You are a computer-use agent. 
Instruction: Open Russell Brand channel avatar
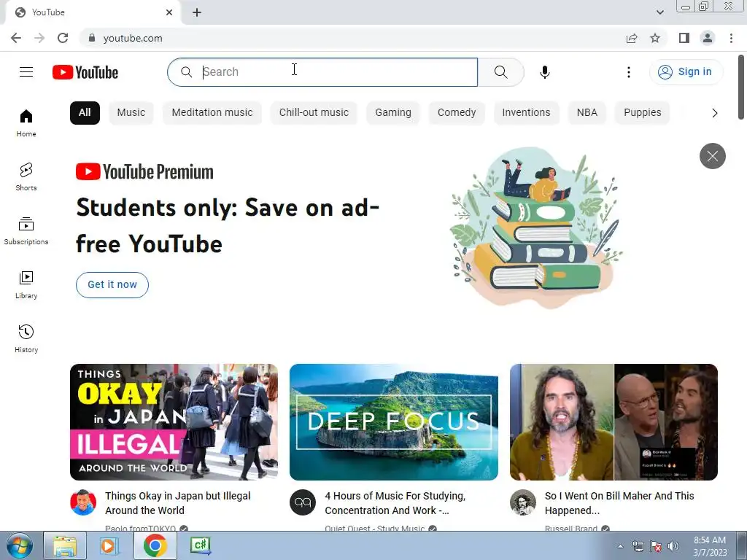coord(522,502)
